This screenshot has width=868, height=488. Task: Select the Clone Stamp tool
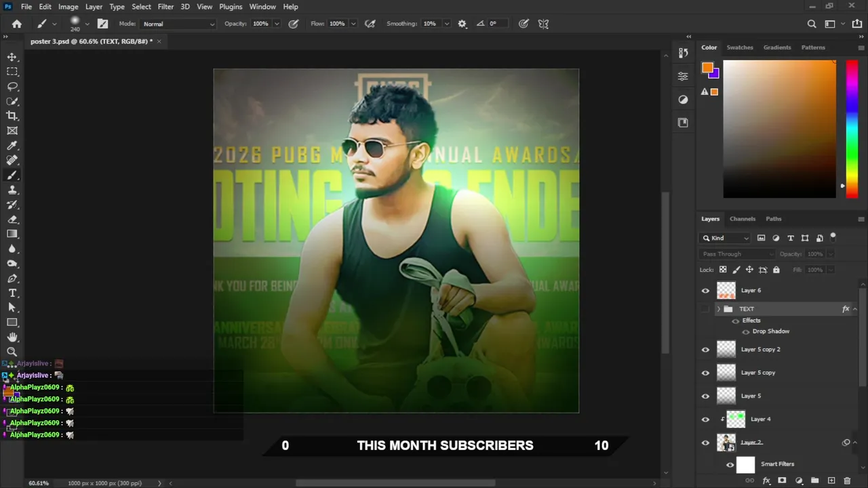coord(12,190)
